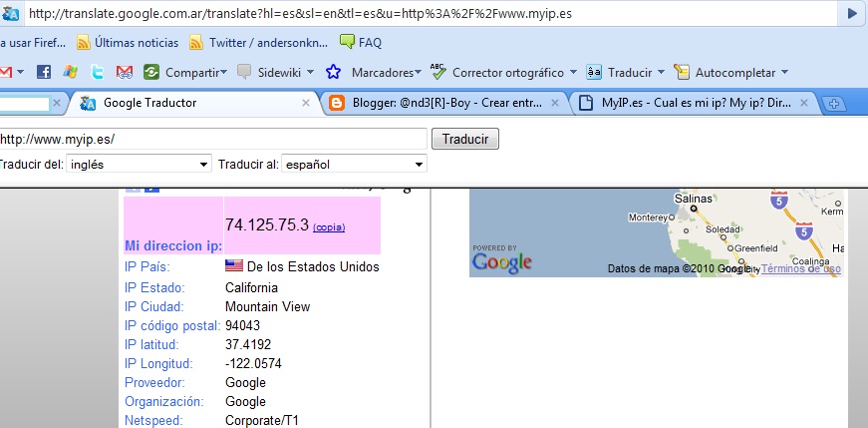Open the Twitter / andersonkn feed bookmark
Viewport: 868px width, 428px height.
[258, 43]
